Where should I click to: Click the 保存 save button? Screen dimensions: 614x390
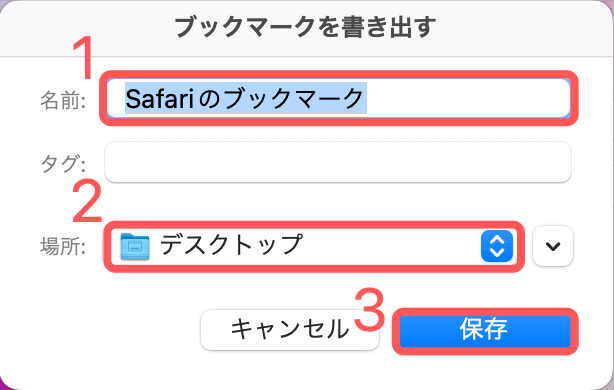485,331
